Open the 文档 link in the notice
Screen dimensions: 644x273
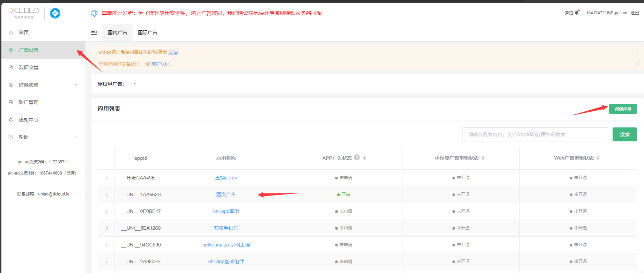click(x=173, y=52)
